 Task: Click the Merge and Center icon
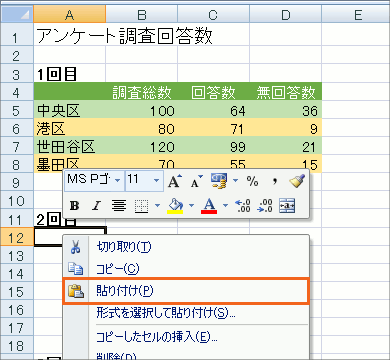[287, 206]
